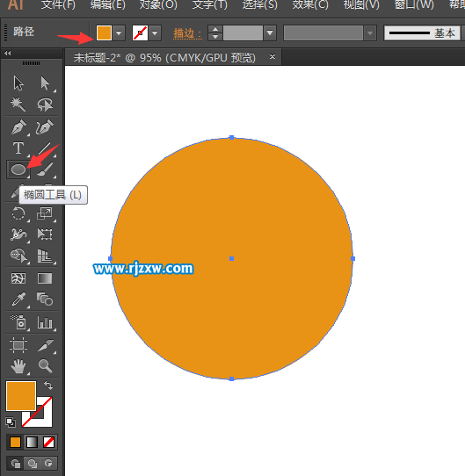Select the Type tool

[18, 148]
